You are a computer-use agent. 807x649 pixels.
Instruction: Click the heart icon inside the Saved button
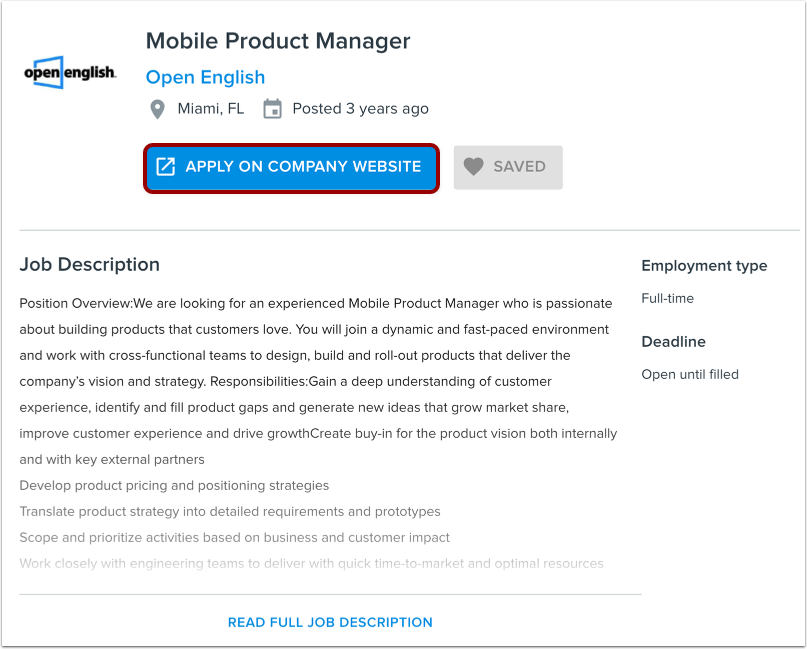point(474,167)
